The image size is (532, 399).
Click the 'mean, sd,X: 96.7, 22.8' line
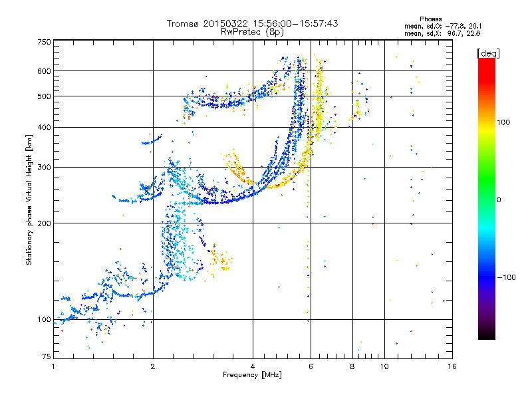tap(442, 33)
